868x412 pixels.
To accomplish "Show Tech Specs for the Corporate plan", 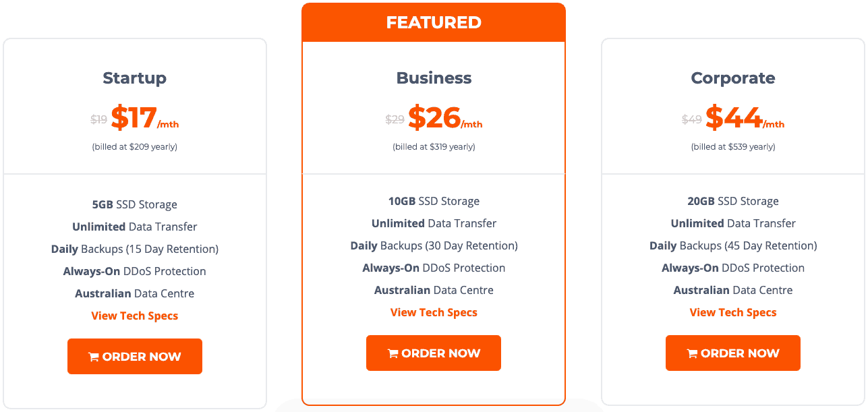I will coord(733,312).
